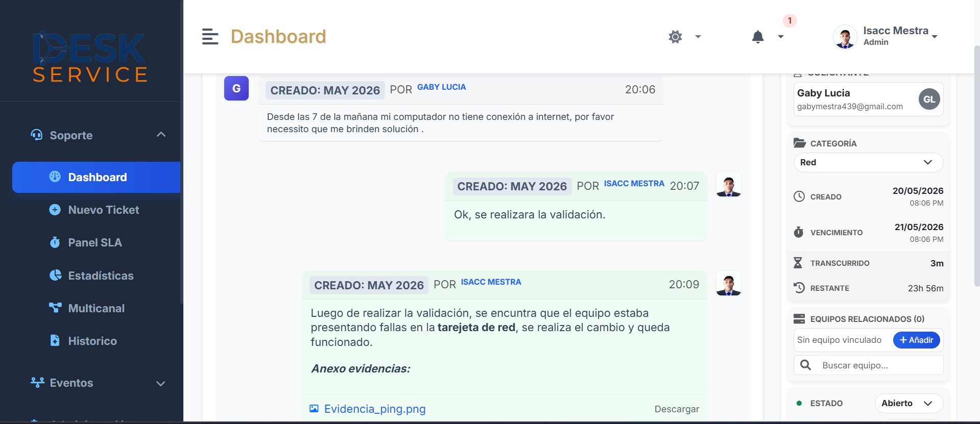Viewport: 980px width, 424px height.
Task: Open Panel SLA menu item
Action: coord(95,242)
